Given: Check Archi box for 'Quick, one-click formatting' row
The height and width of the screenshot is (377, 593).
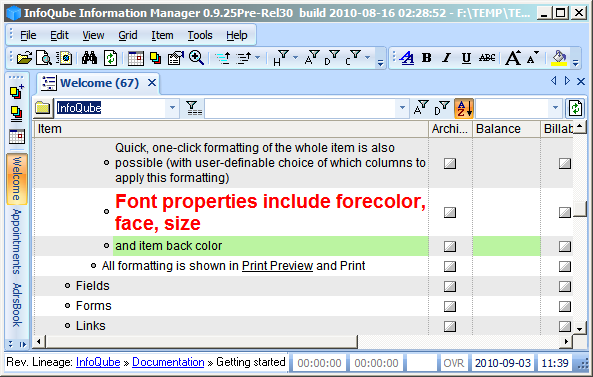Looking at the screenshot, I should point(450,163).
